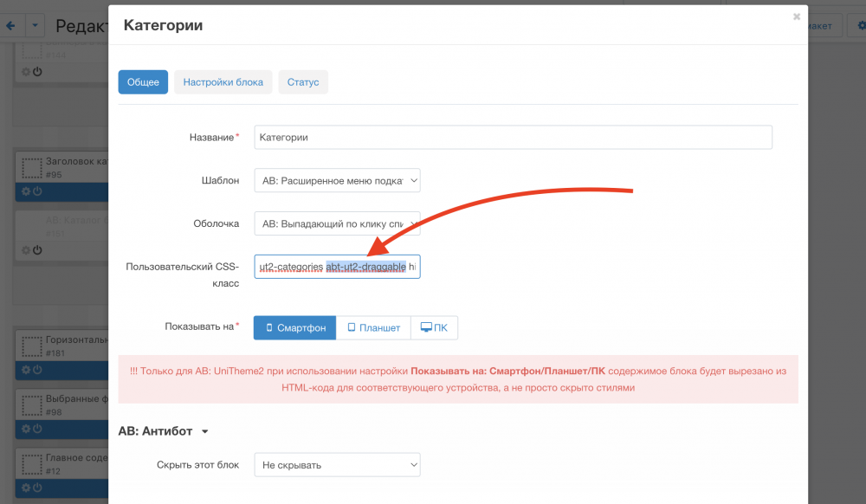Switch to the Настройки блока tab
This screenshot has width=866, height=504.
coord(223,82)
